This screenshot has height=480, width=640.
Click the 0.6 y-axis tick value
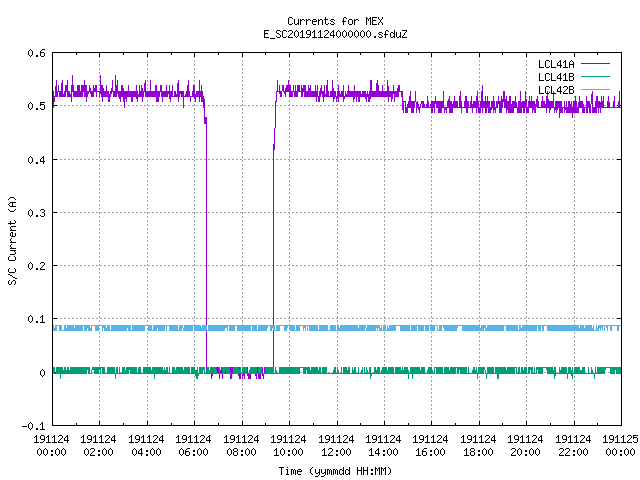[36, 53]
